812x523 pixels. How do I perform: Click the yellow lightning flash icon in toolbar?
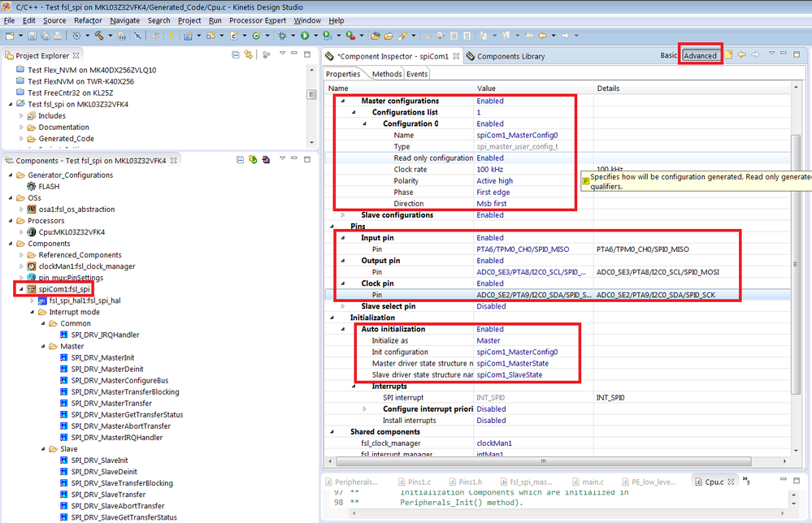(171, 36)
